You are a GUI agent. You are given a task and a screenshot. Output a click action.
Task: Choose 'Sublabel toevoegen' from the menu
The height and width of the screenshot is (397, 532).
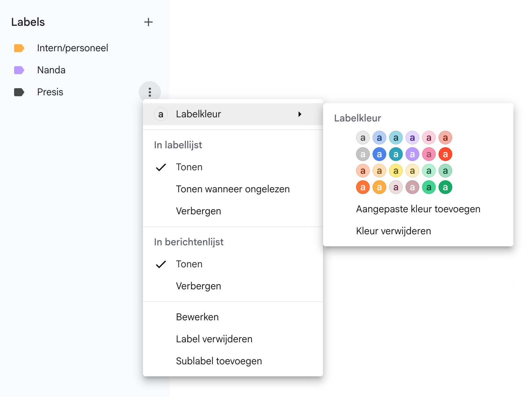coord(219,361)
